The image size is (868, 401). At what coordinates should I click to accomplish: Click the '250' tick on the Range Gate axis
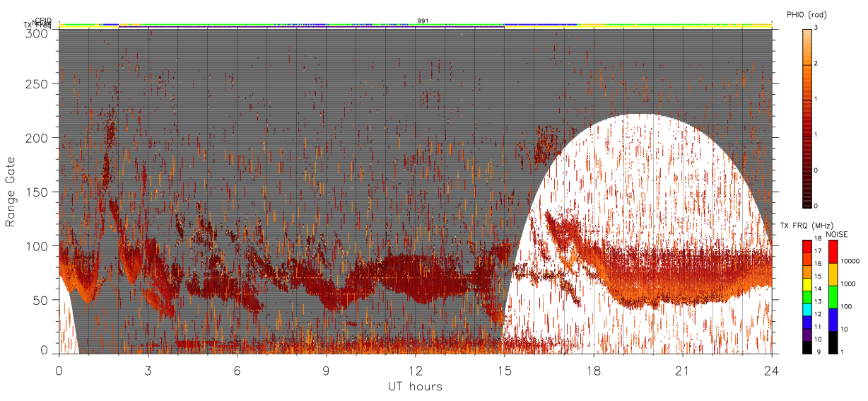tap(37, 84)
